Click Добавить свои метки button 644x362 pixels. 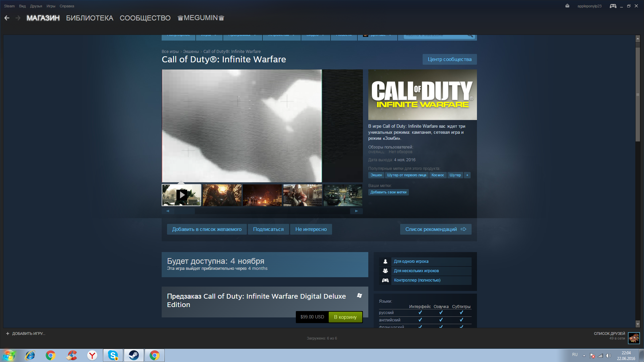pyautogui.click(x=388, y=192)
